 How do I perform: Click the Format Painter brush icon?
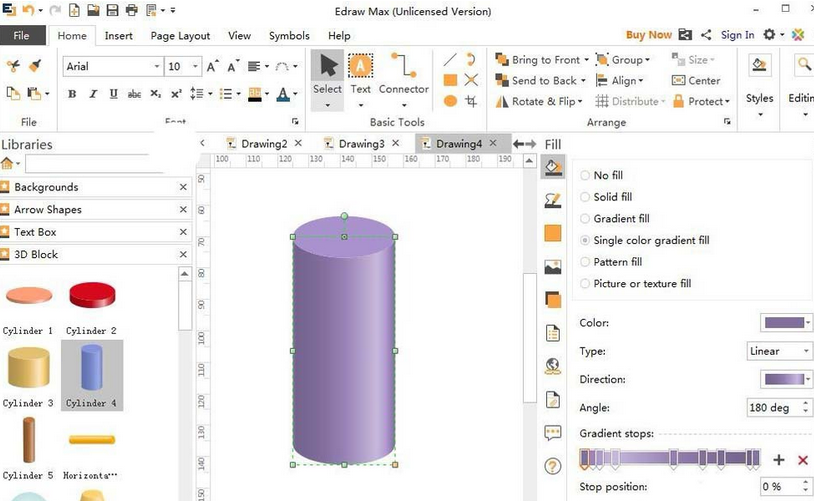[x=35, y=66]
